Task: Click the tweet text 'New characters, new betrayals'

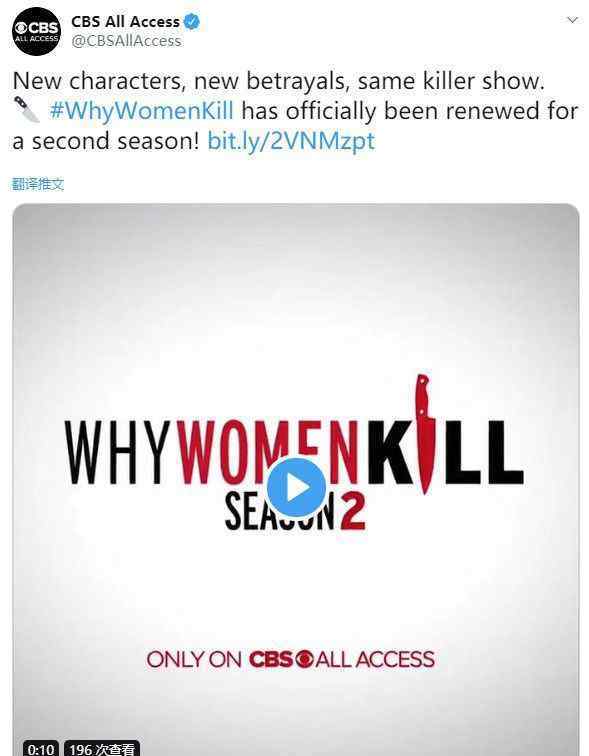Action: coord(180,81)
